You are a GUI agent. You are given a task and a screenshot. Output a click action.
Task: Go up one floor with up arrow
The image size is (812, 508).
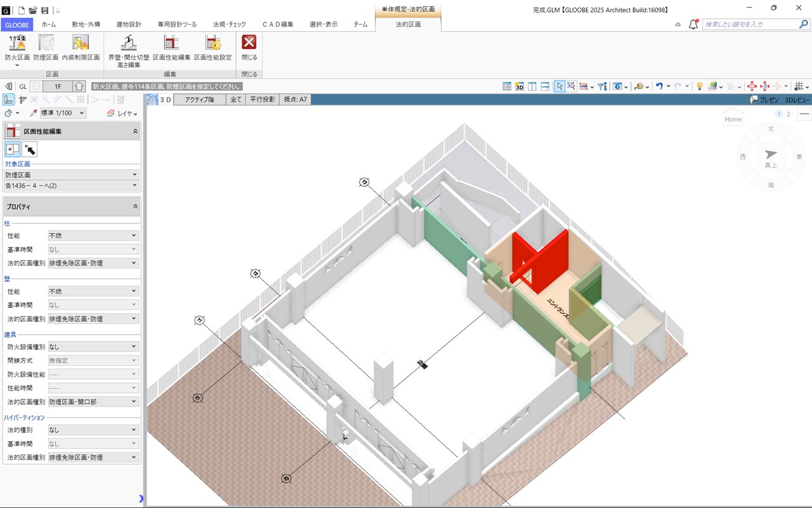point(79,86)
